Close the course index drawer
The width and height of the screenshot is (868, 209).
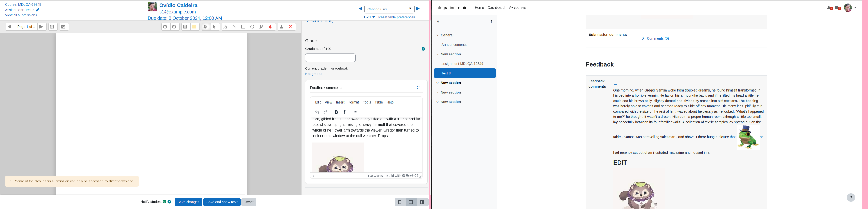tap(438, 22)
